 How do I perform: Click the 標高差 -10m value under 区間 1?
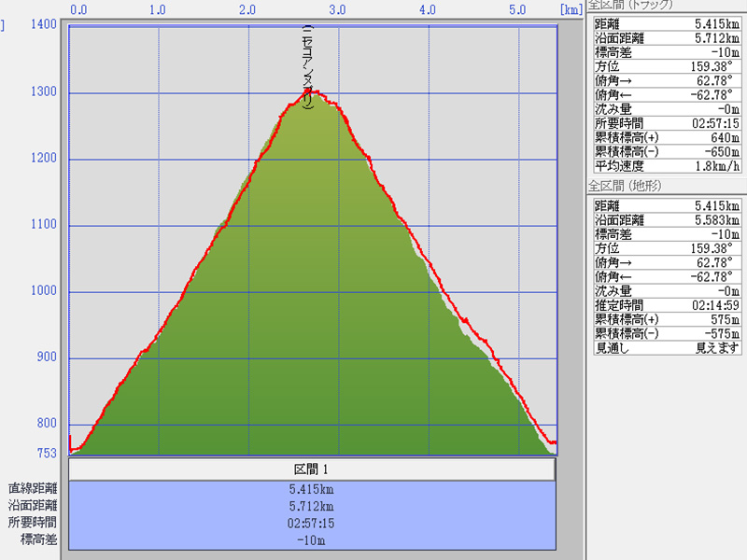[x=312, y=539]
